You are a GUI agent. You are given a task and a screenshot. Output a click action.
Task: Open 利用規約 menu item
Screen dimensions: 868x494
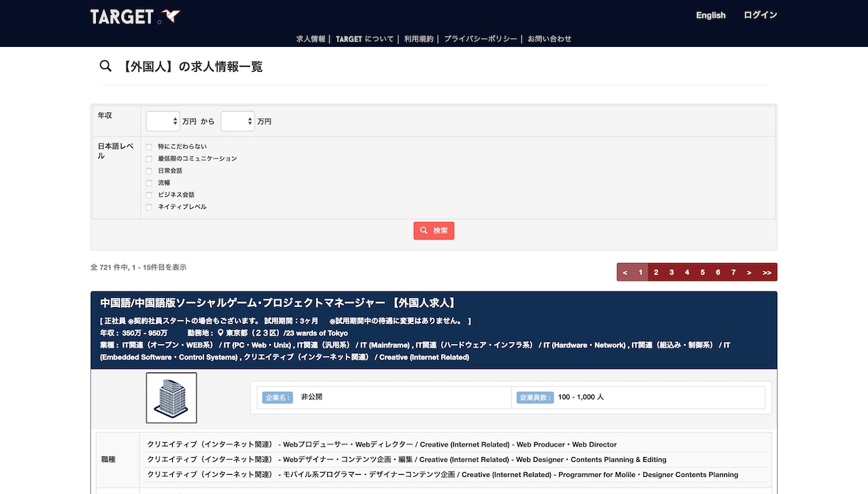coord(419,39)
